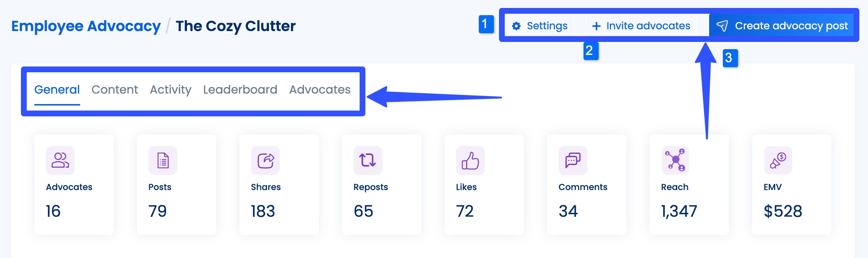868x258 pixels.
Task: Select the General tab
Action: (x=57, y=90)
